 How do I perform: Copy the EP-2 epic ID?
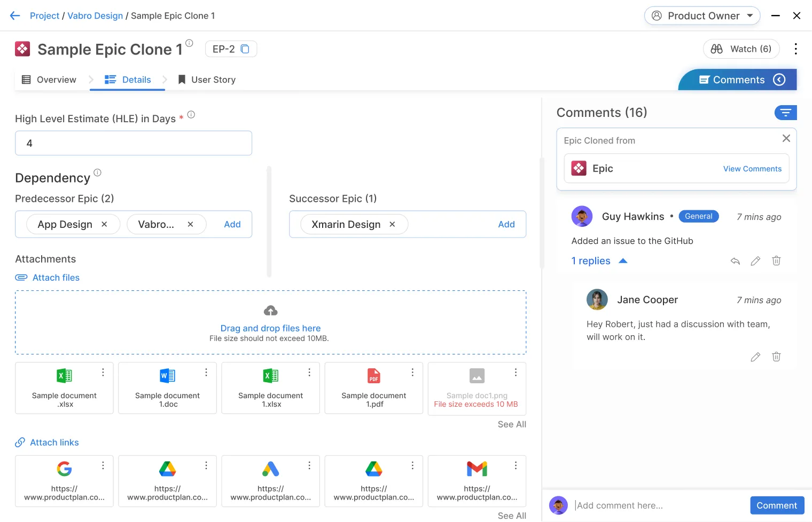245,49
